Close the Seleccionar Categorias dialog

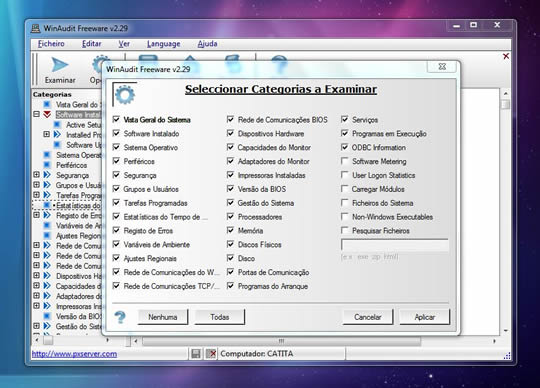click(442, 66)
